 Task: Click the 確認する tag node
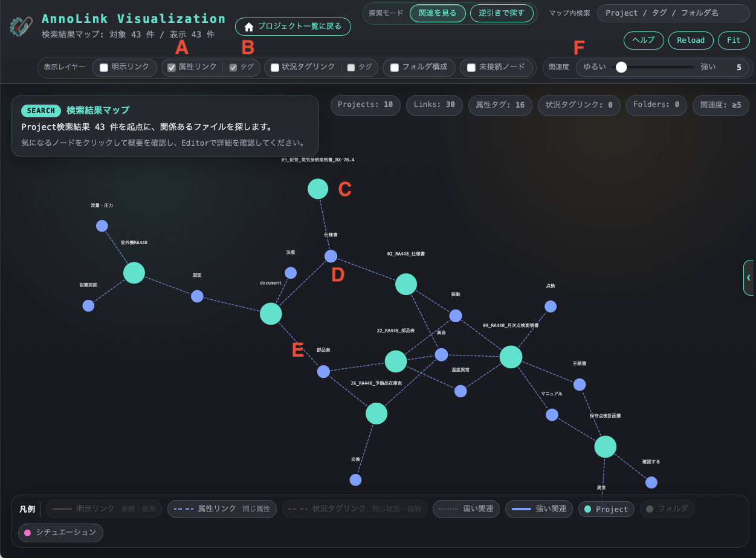tap(651, 482)
